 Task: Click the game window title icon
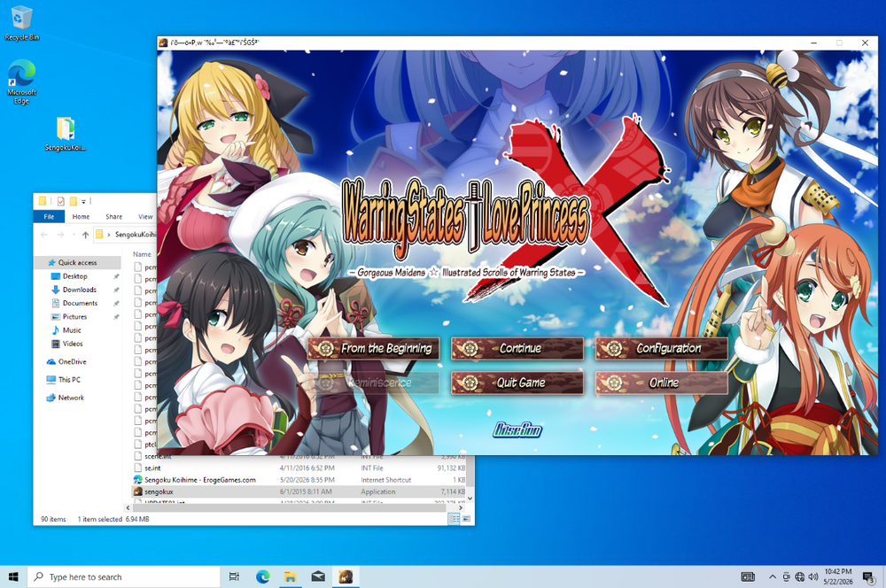coord(163,43)
